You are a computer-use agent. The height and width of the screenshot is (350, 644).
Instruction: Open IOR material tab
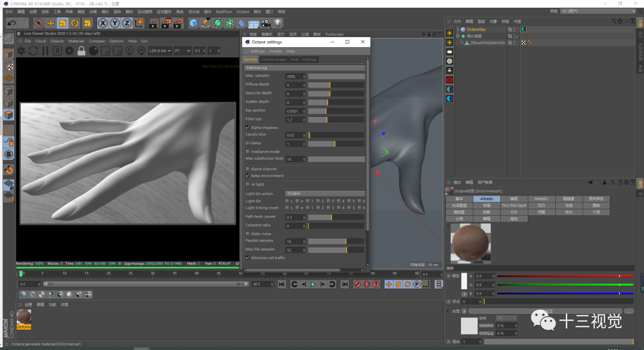point(514,212)
